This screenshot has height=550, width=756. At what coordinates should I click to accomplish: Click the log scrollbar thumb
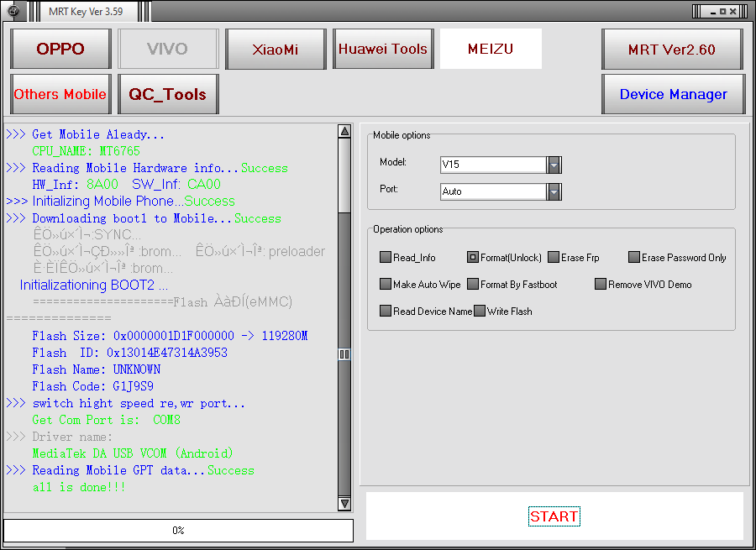click(x=344, y=354)
